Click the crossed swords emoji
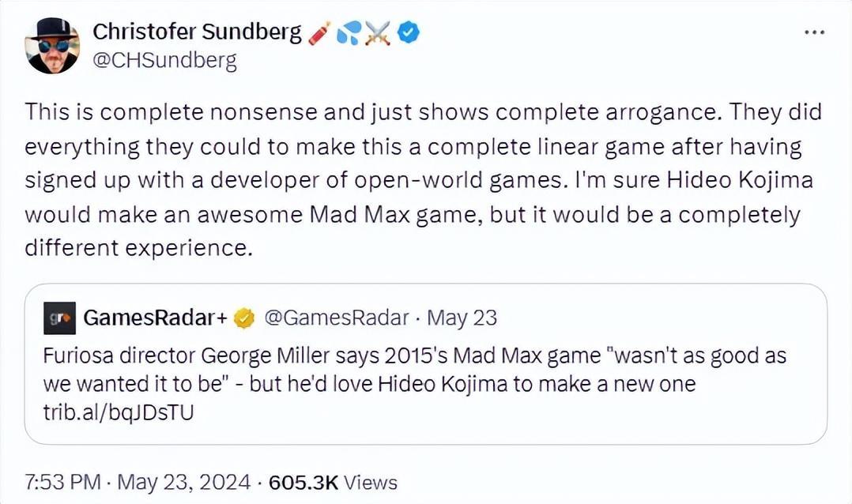Screen dimensions: 852x504 click(378, 32)
